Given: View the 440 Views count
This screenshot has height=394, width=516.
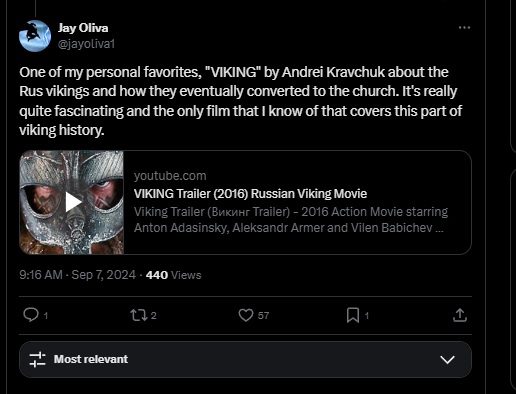Looking at the screenshot, I should click(173, 275).
